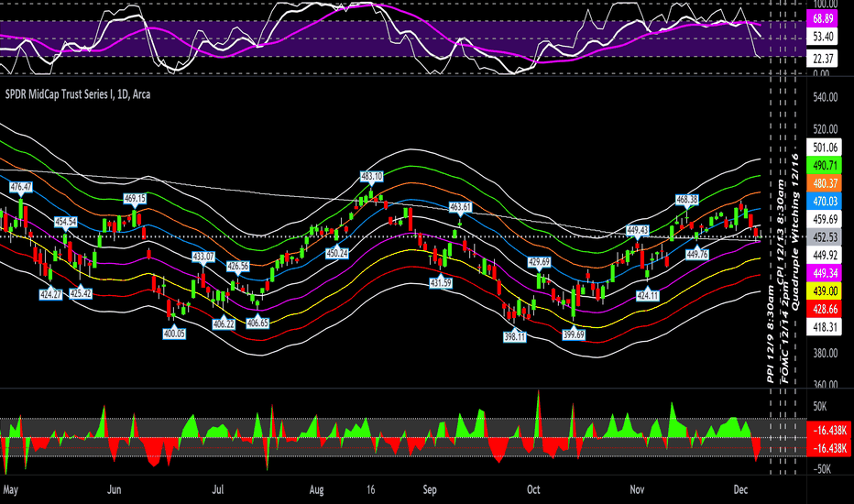
Task: Click the 16 date on the time axis
Action: coord(370,489)
